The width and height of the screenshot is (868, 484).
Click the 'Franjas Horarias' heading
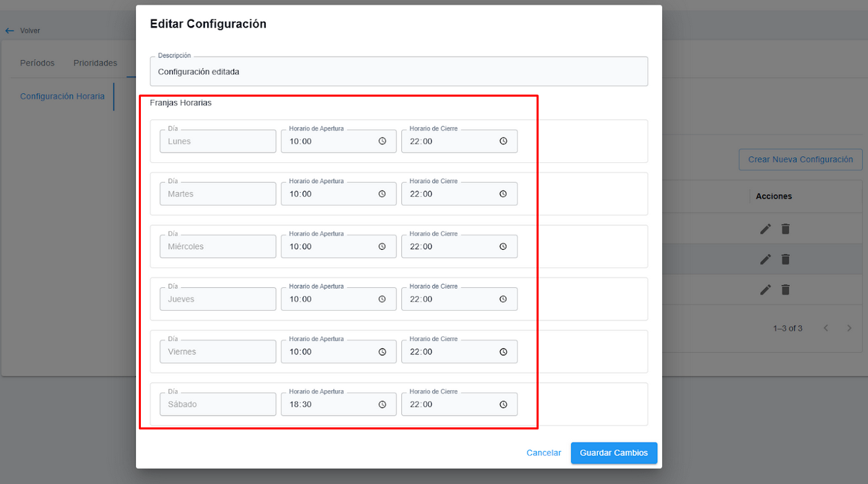181,103
